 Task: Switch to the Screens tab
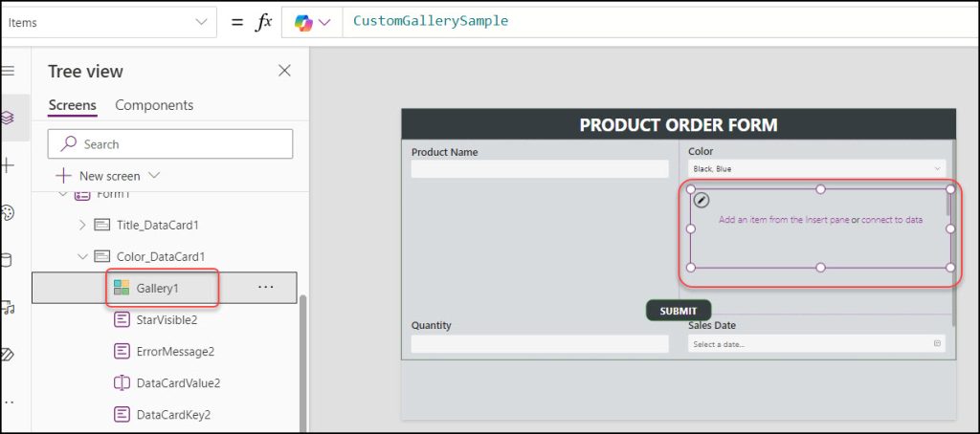[x=73, y=105]
